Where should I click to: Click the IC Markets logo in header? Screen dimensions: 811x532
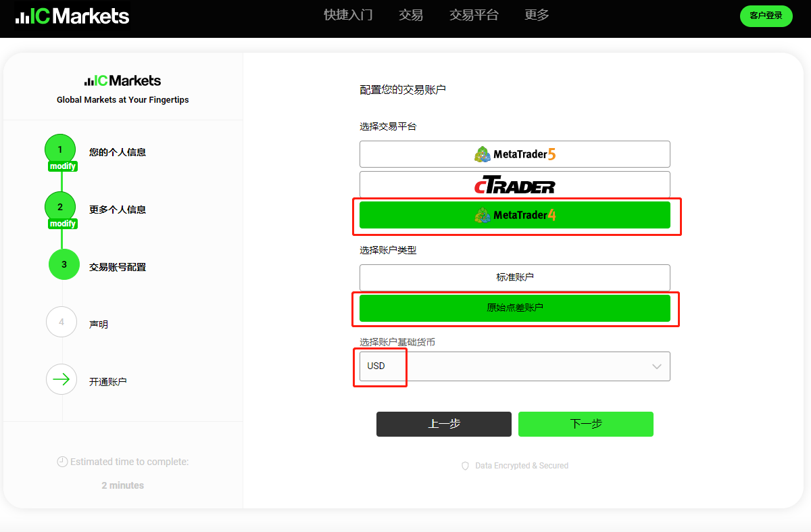(72, 16)
